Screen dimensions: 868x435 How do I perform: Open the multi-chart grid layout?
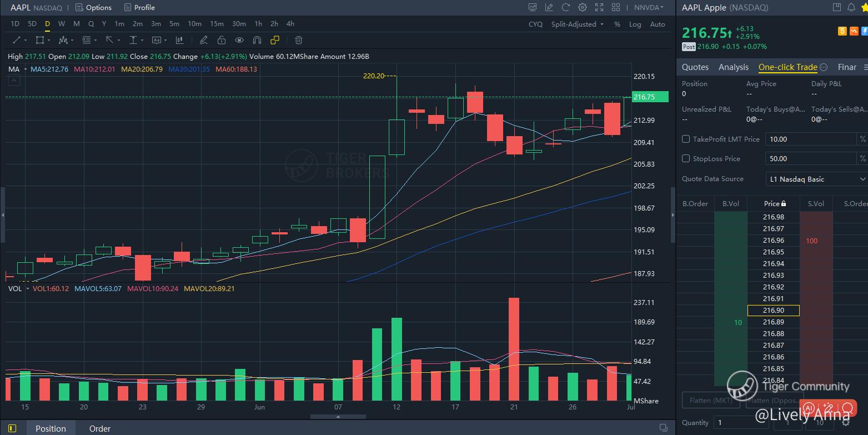tap(616, 7)
